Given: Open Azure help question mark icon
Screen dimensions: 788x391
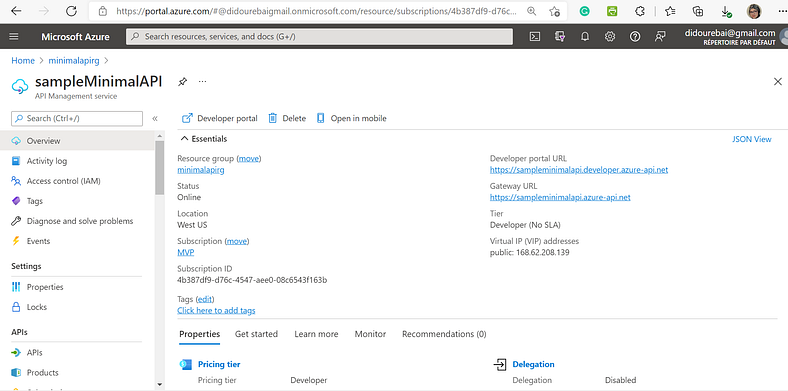Looking at the screenshot, I should (x=635, y=36).
